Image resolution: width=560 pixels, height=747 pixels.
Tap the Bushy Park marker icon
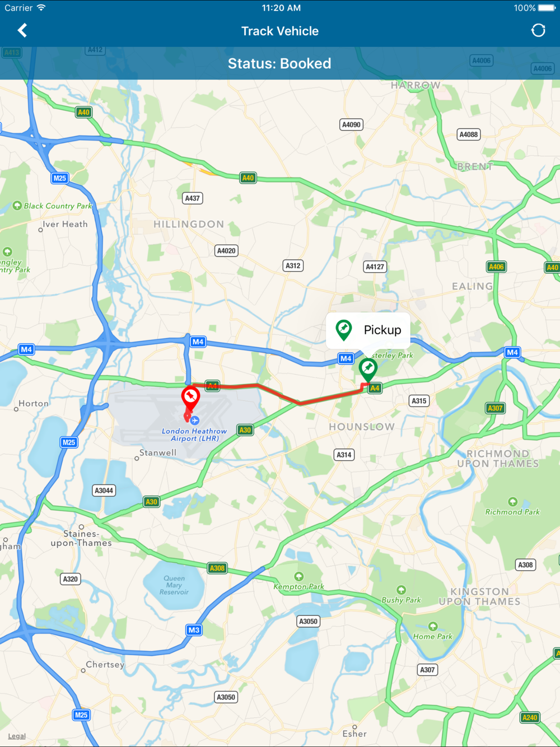(x=401, y=590)
